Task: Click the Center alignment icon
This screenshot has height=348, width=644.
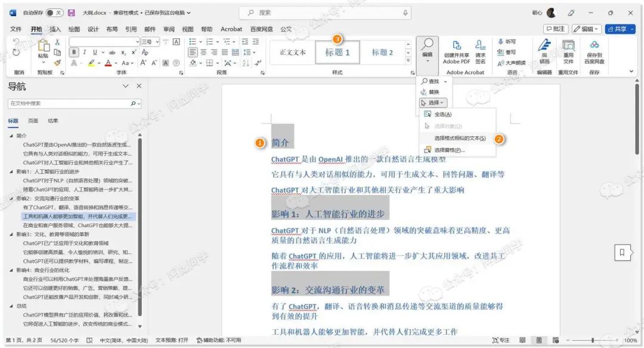Action: point(203,52)
